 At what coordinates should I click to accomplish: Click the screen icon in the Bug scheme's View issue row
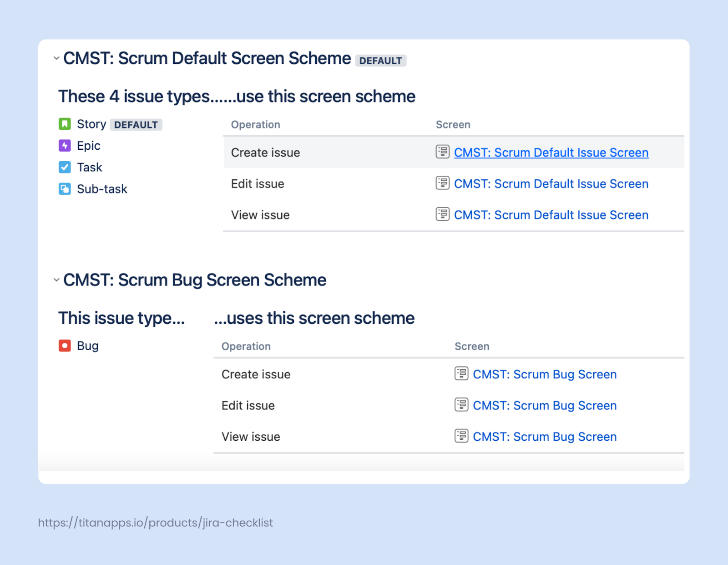click(x=461, y=436)
